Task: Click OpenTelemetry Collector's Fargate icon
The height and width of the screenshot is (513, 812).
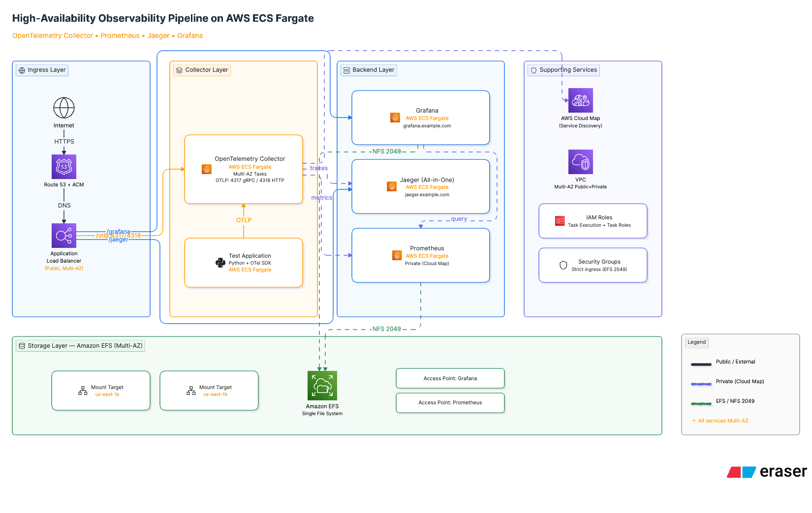Action: [207, 169]
